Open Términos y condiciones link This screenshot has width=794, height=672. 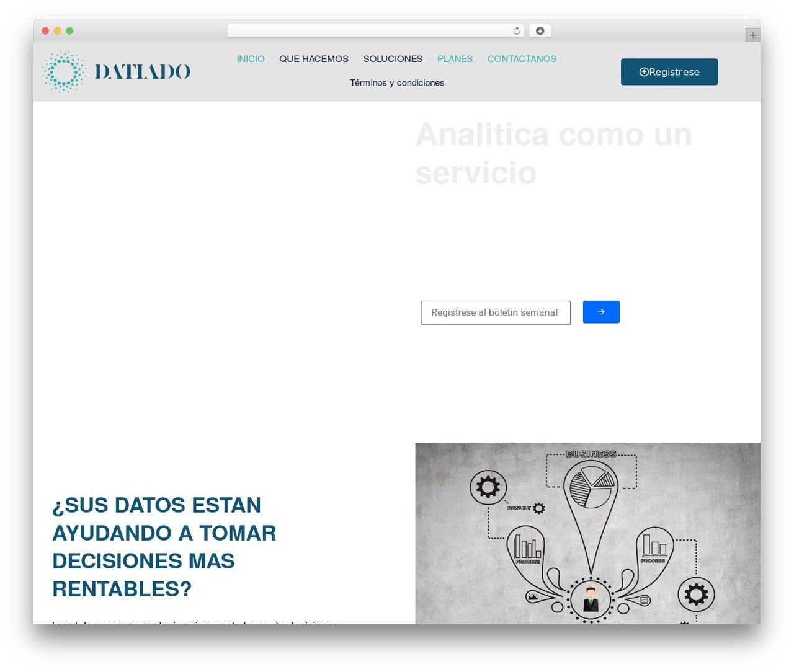tap(397, 83)
